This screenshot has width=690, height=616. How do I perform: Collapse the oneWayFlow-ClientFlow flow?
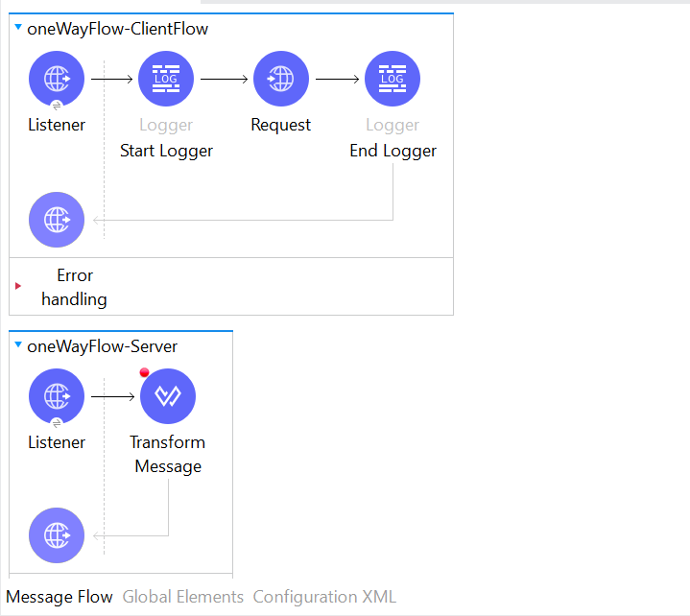pos(18,28)
